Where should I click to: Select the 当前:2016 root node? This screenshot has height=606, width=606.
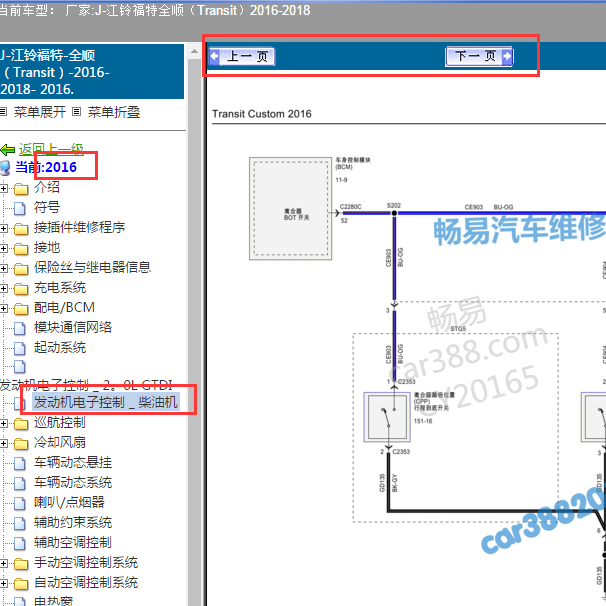pos(46,167)
